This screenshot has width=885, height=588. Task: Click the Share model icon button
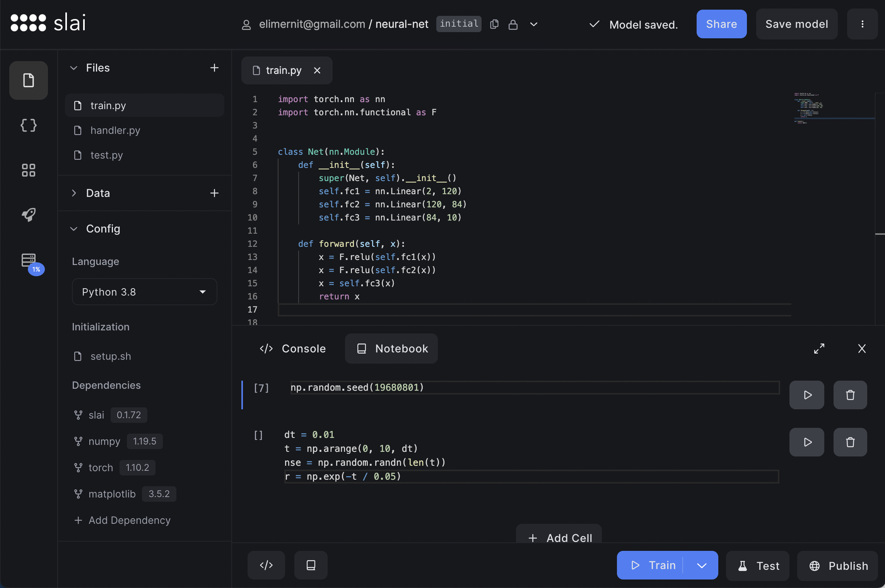pyautogui.click(x=722, y=24)
